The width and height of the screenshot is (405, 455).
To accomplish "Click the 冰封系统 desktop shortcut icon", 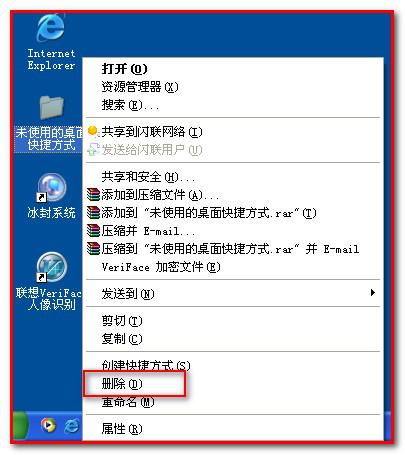I will (51, 188).
